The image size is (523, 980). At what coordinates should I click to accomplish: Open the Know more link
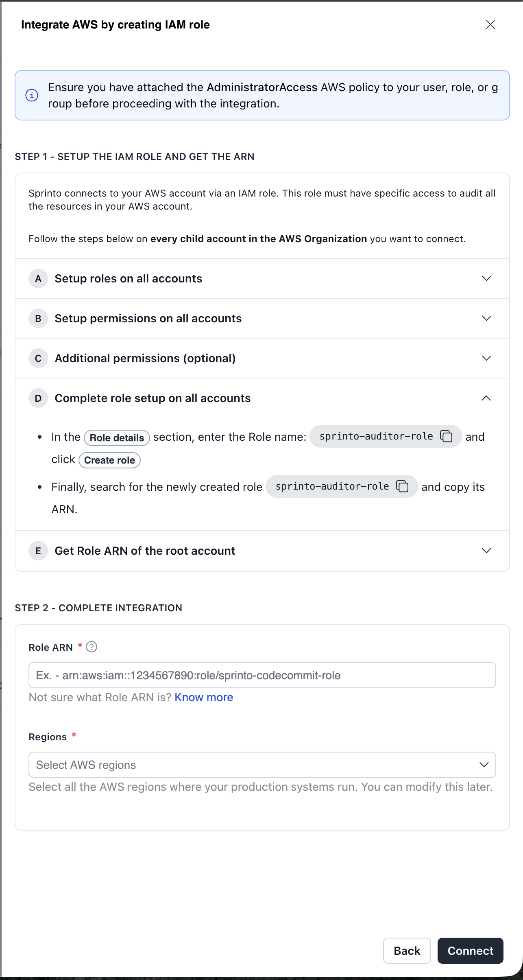[x=204, y=698]
